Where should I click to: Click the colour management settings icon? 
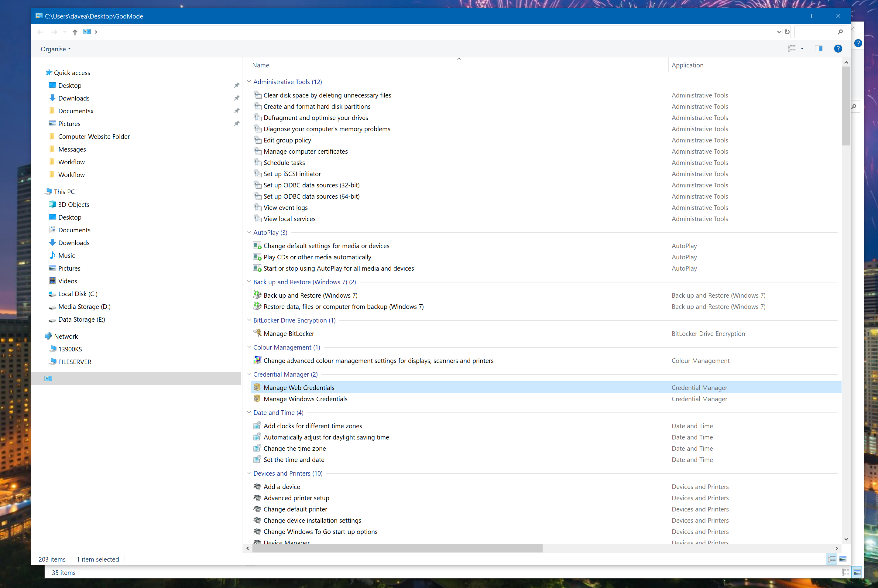pos(257,360)
